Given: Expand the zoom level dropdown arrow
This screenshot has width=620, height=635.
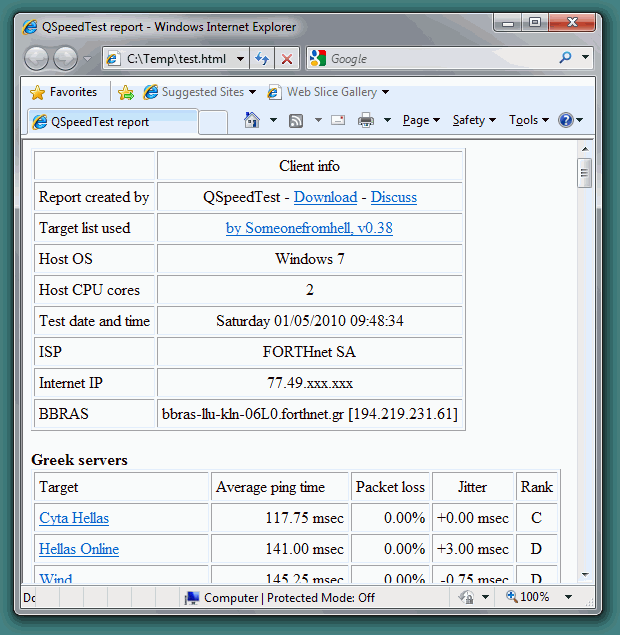Looking at the screenshot, I should pyautogui.click(x=569, y=597).
